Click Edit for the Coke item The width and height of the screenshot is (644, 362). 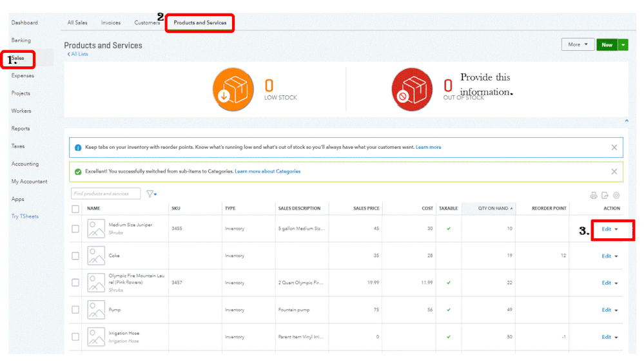pos(606,256)
